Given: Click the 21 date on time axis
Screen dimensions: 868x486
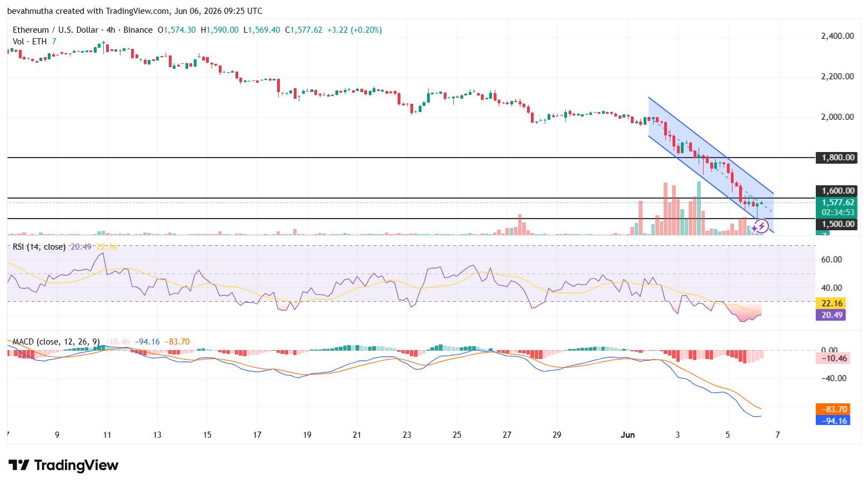Looking at the screenshot, I should 357,435.
